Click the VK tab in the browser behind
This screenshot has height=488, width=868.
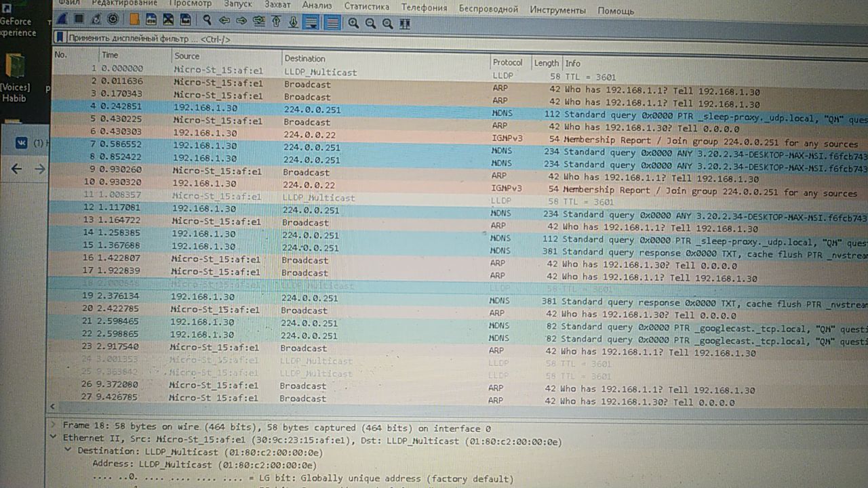[x=31, y=143]
